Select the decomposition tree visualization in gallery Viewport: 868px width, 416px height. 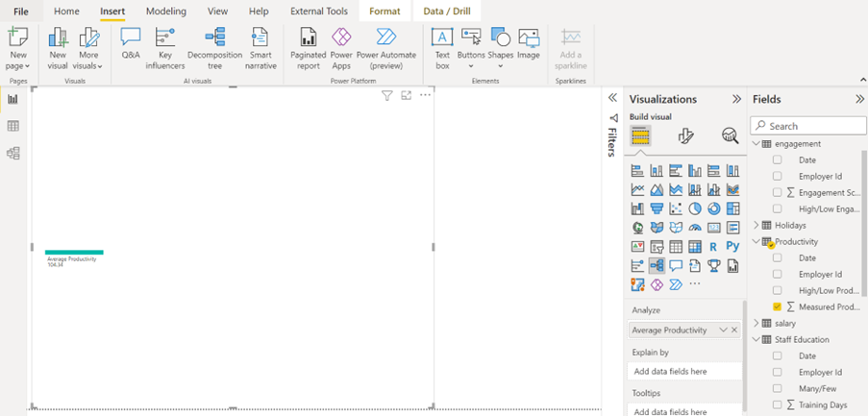pyautogui.click(x=657, y=265)
